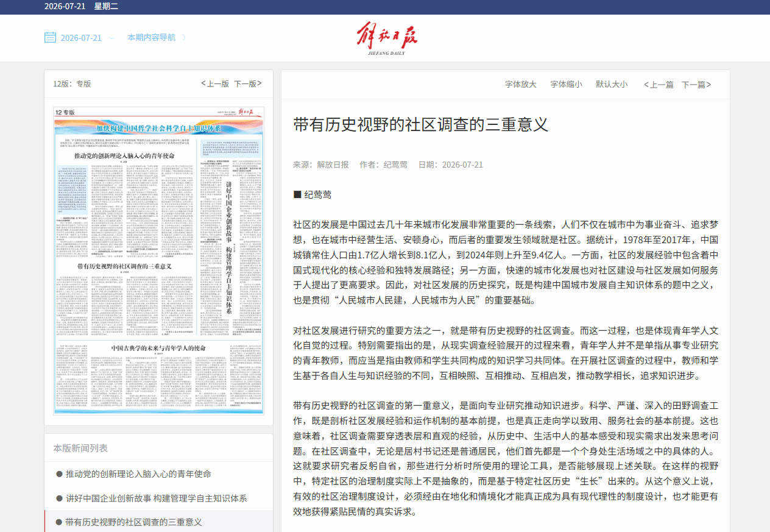Expand the date dropdown chevron
The width and height of the screenshot is (770, 532).
(x=112, y=38)
